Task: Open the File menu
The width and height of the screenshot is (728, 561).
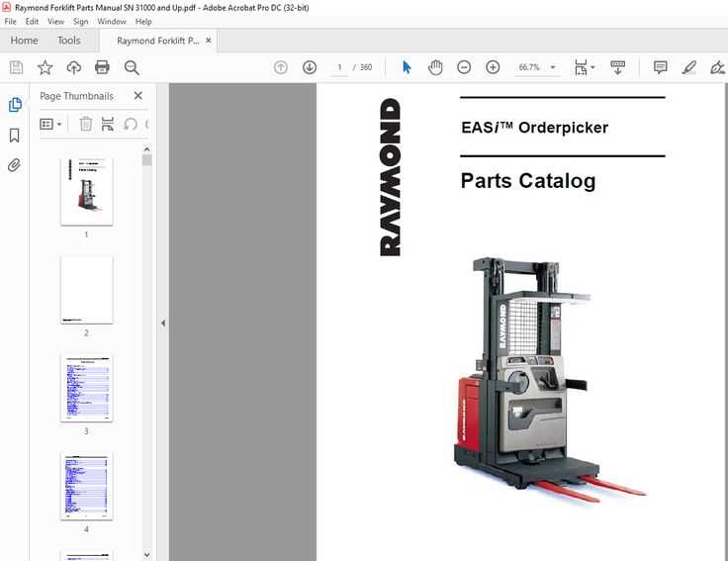Action: [x=10, y=22]
